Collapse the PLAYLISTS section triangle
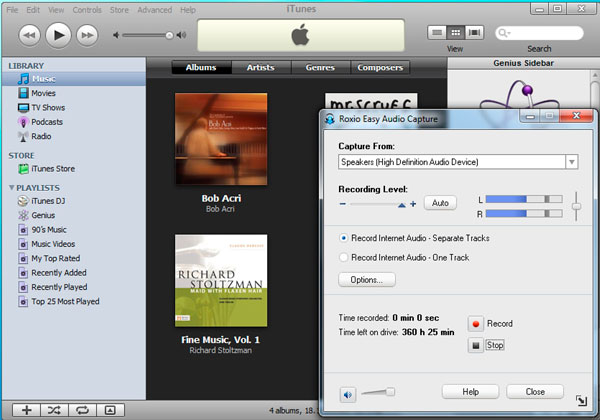 tap(11, 187)
